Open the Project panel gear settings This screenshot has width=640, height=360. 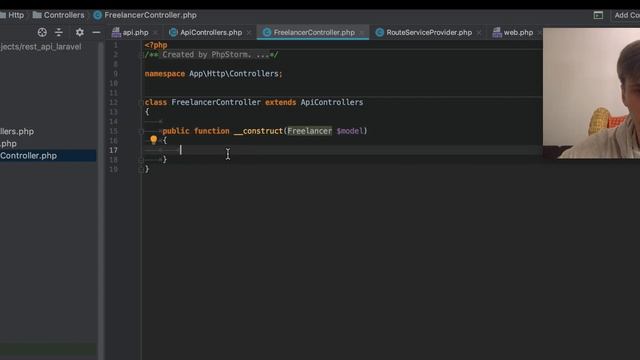(80, 32)
